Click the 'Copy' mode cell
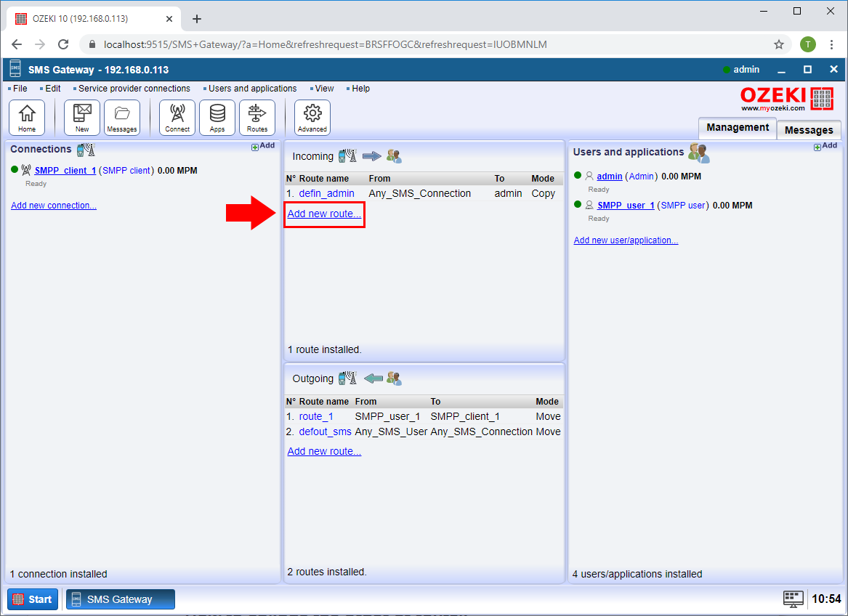This screenshot has width=848, height=616. click(544, 194)
